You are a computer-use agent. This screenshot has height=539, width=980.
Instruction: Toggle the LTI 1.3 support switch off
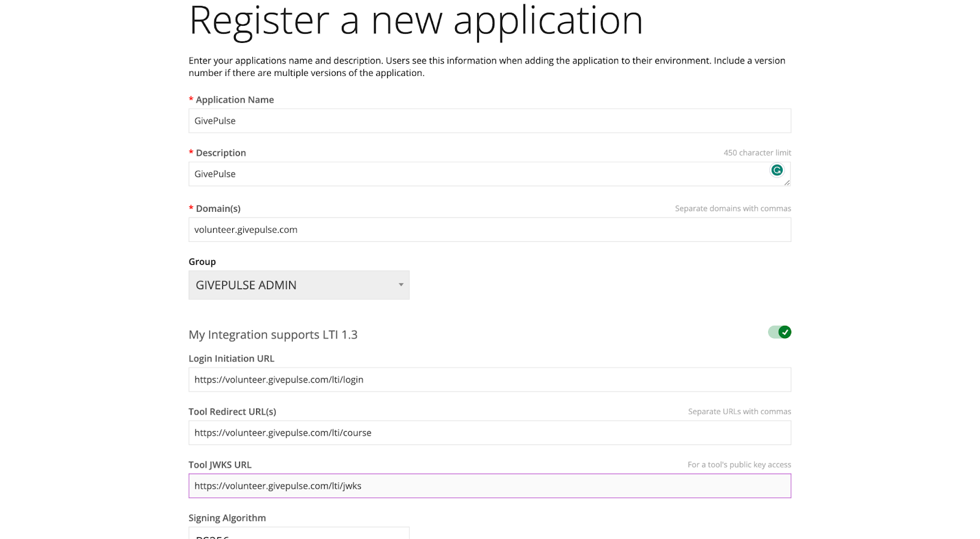(x=780, y=332)
